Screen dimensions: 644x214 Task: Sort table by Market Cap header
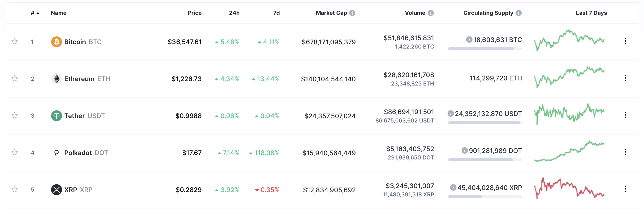(x=331, y=13)
